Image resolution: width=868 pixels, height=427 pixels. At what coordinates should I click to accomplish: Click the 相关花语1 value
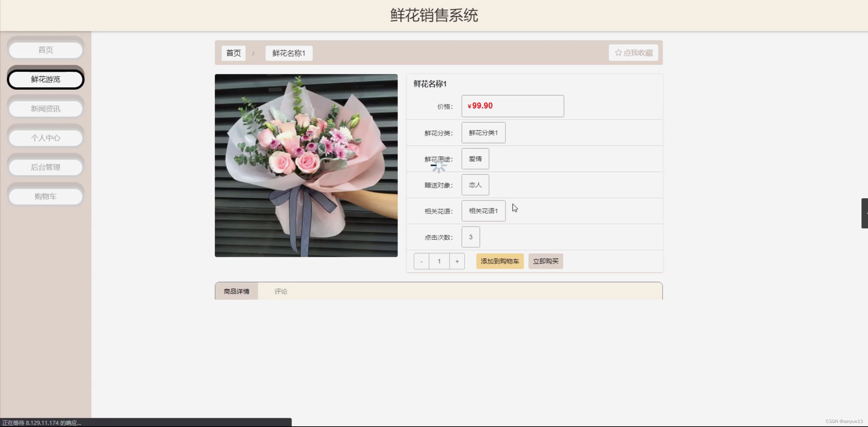click(x=483, y=211)
